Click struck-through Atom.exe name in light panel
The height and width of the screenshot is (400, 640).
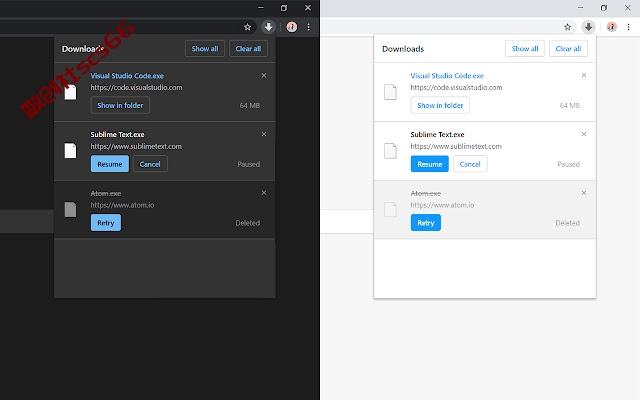(x=426, y=193)
